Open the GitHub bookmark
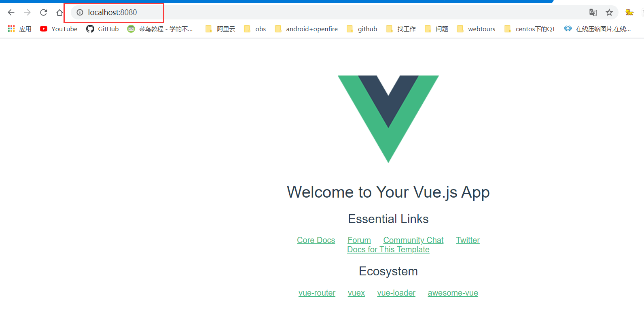 [x=102, y=29]
